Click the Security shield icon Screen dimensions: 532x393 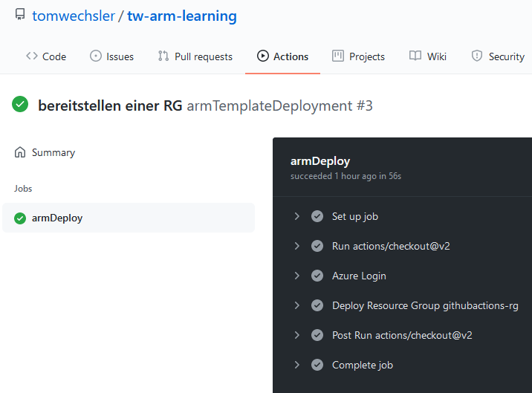point(477,56)
